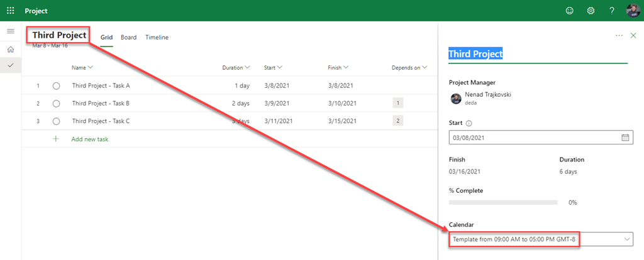Open the user profile avatar
The image size is (644, 260).
(633, 11)
